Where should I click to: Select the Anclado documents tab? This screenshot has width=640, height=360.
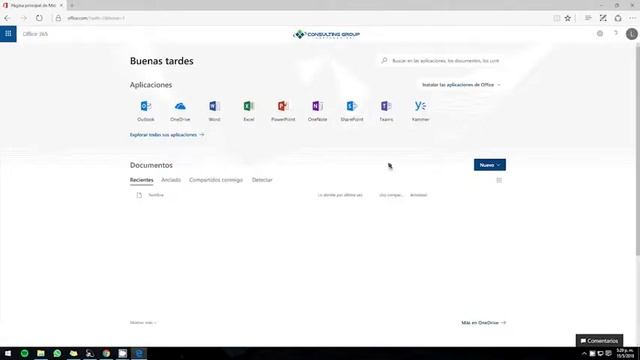(x=171, y=180)
